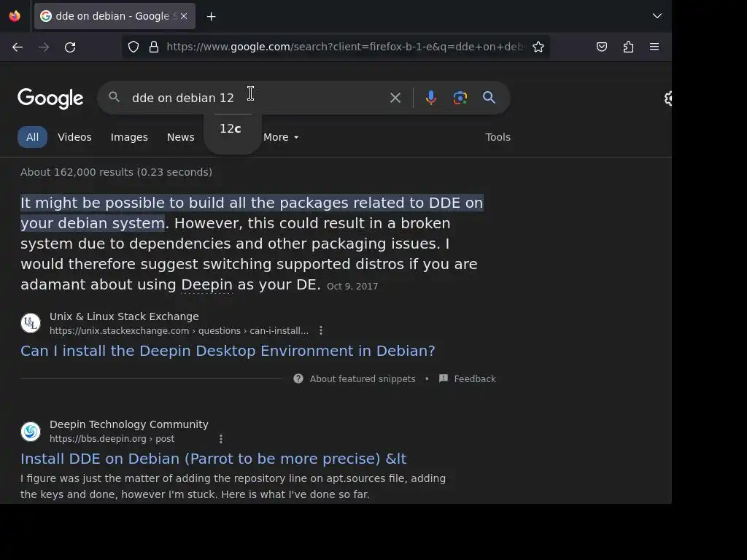
Task: Open the Extensions puzzle icon
Action: click(628, 47)
